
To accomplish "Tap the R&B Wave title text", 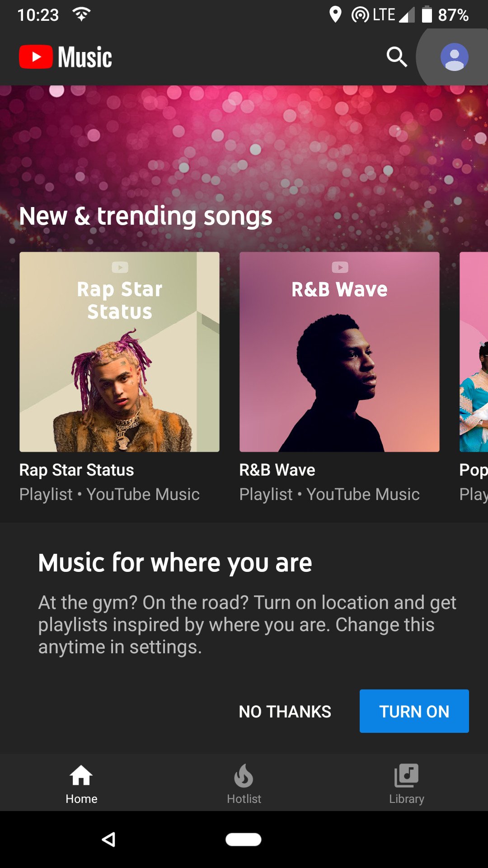I will tap(277, 470).
